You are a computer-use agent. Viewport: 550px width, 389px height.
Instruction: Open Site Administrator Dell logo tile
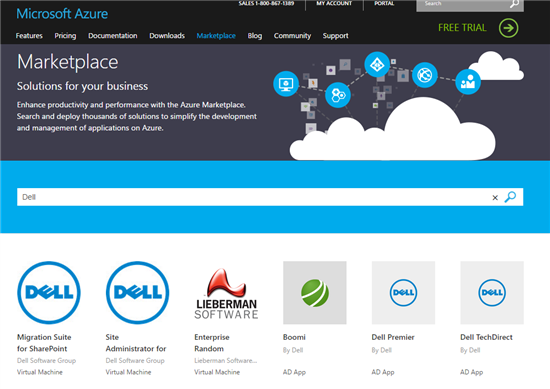138,293
